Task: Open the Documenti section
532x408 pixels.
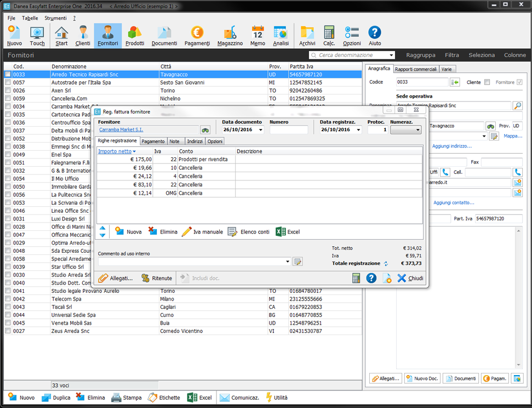Action: coord(164,36)
